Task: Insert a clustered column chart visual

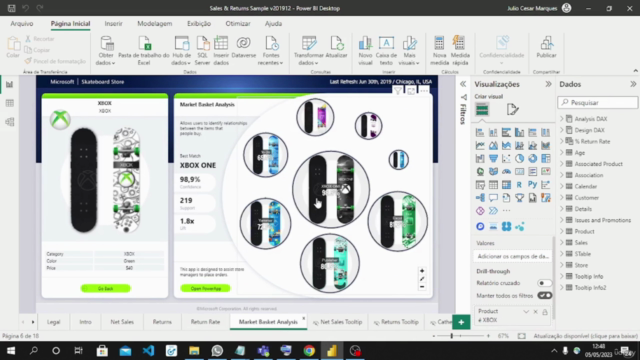Action: point(519,132)
